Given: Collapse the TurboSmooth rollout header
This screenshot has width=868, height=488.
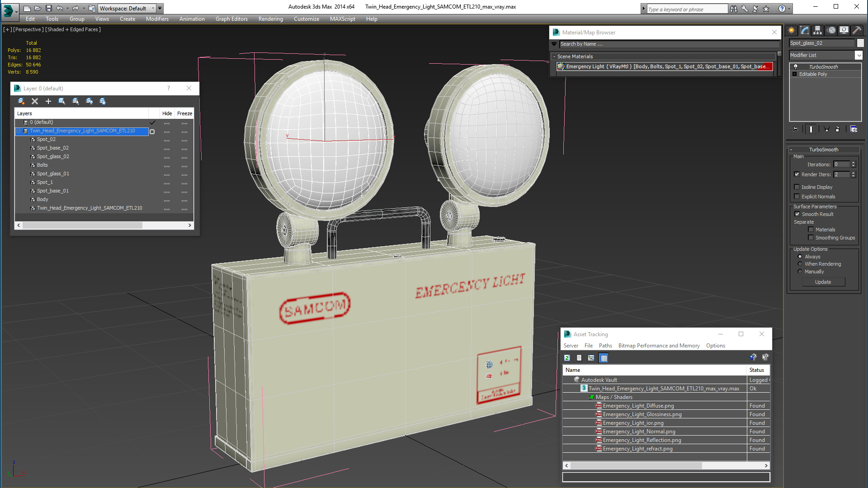Looking at the screenshot, I should (x=824, y=150).
